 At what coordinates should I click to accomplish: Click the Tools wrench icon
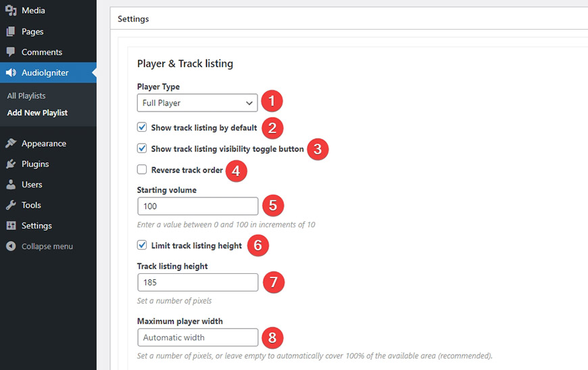[11, 205]
